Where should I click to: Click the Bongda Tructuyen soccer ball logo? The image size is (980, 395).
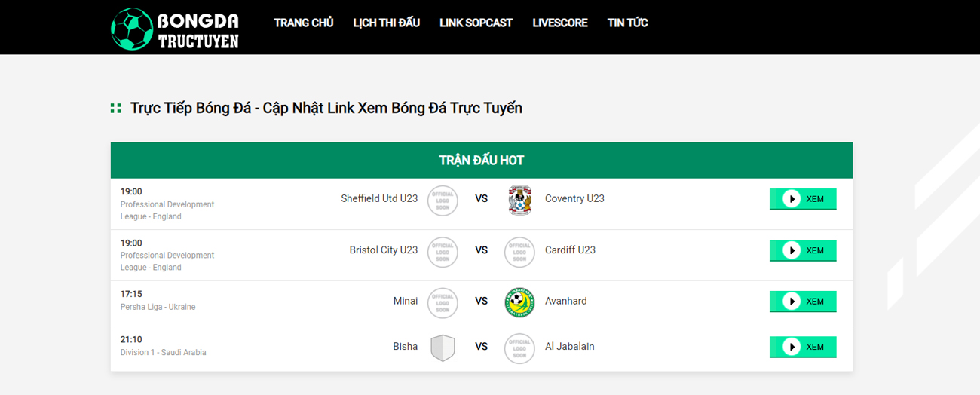132,29
